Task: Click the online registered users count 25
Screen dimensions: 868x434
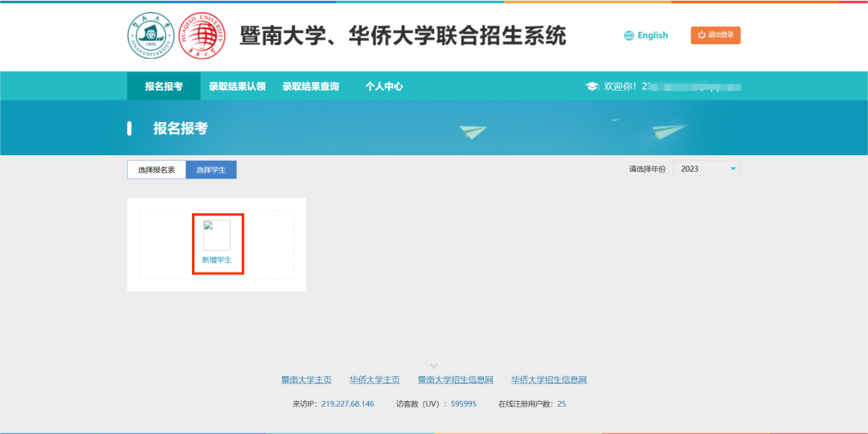Action: (561, 403)
